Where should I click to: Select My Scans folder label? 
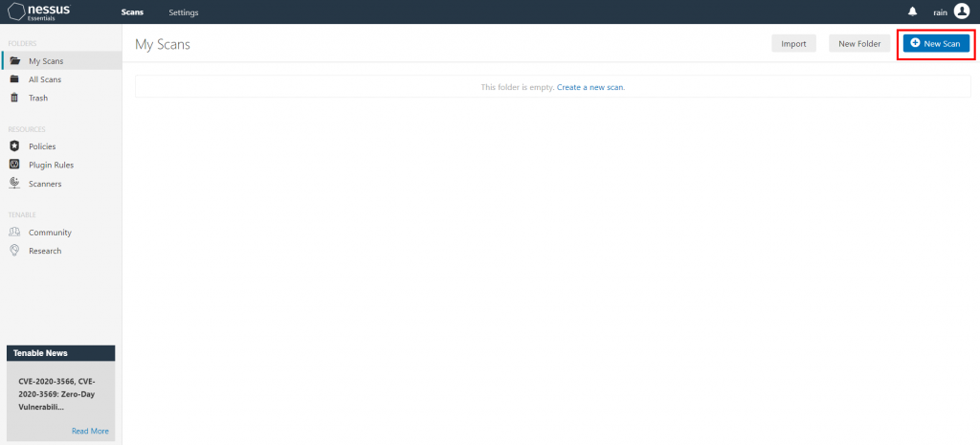point(46,61)
